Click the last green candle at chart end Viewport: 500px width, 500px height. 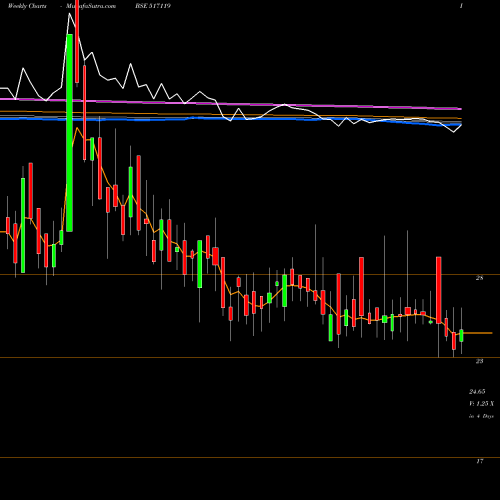461,335
